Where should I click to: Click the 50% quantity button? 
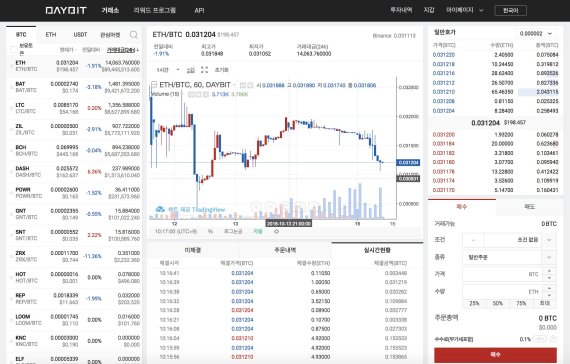498,303
